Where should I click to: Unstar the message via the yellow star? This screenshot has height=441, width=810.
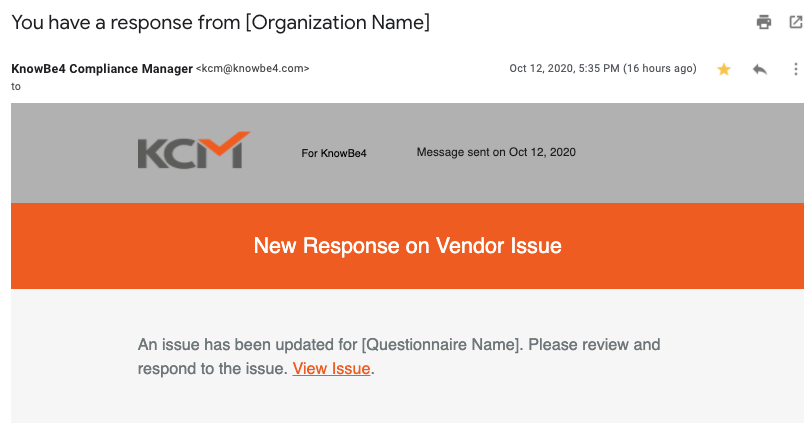click(724, 69)
